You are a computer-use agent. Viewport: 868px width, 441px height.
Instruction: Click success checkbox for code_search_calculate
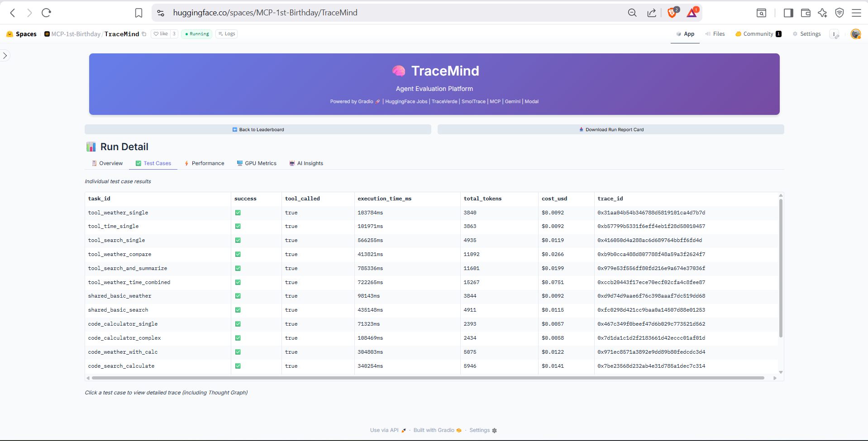[238, 366]
